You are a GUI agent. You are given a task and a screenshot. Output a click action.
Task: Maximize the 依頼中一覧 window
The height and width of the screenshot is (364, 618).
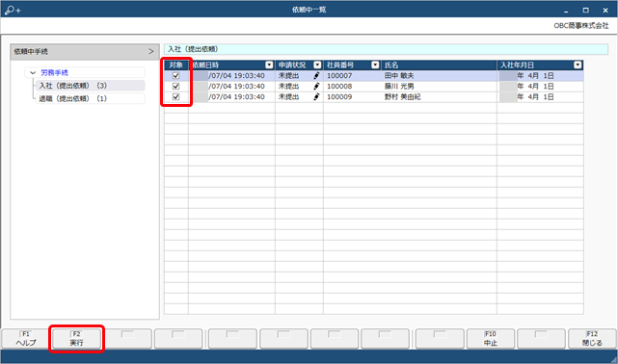[585, 11]
